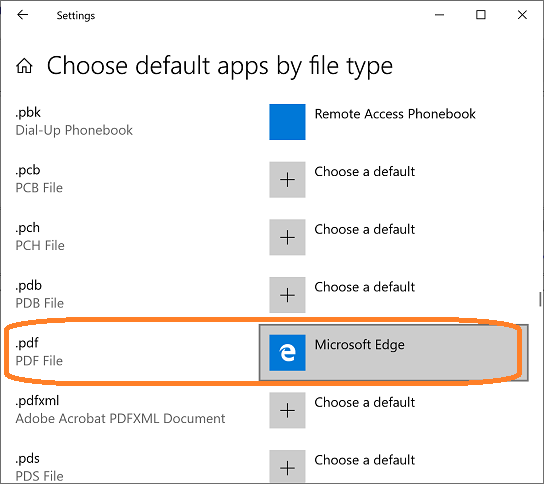
Task: Select the .pdb extension label
Action: coord(28,286)
